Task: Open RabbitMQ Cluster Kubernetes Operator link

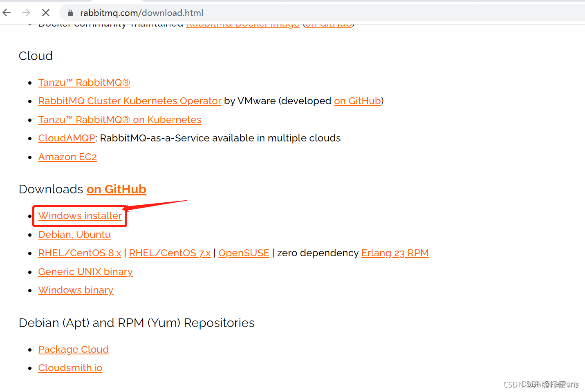Action: coord(130,101)
